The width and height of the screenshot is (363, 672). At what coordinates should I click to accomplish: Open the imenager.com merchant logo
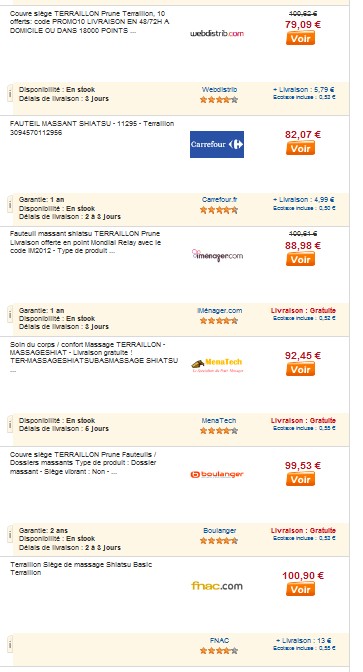point(217,255)
